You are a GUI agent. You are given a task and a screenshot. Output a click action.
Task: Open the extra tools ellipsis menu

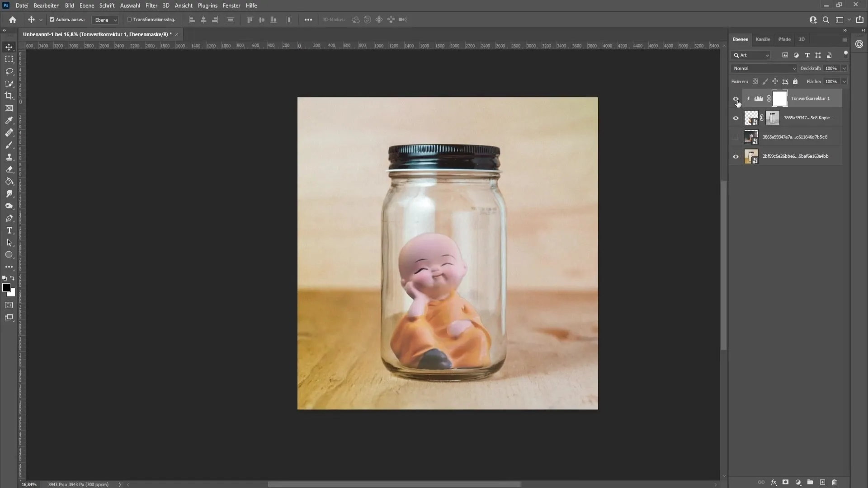(9, 267)
